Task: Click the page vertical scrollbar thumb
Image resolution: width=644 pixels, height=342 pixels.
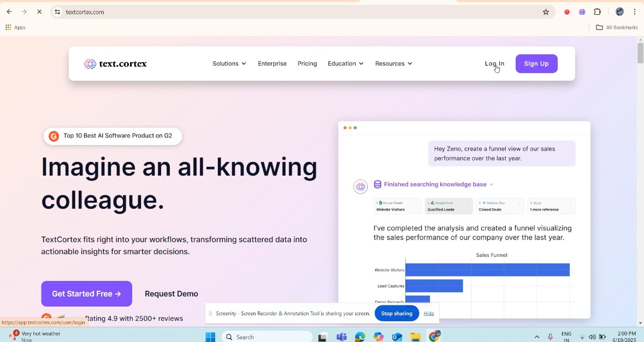Action: click(640, 52)
